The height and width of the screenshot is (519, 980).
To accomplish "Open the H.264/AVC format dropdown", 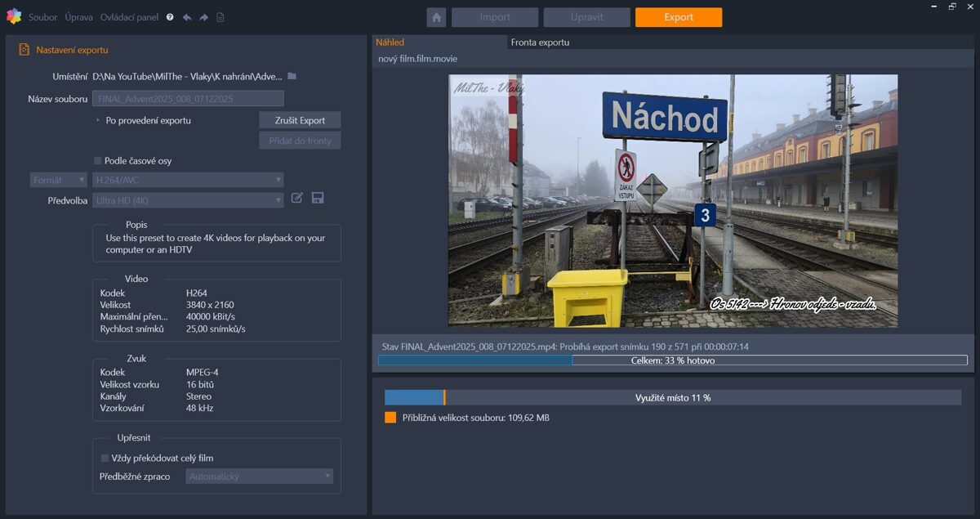I will (x=188, y=180).
